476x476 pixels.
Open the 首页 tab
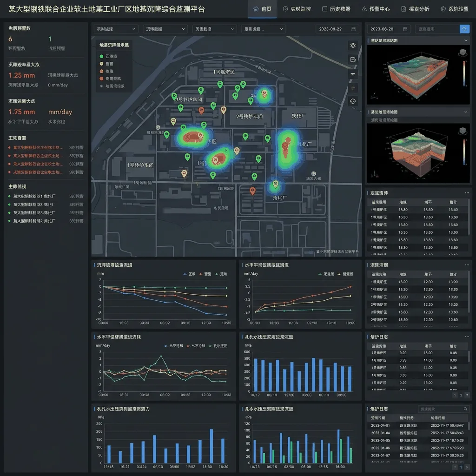(x=263, y=9)
